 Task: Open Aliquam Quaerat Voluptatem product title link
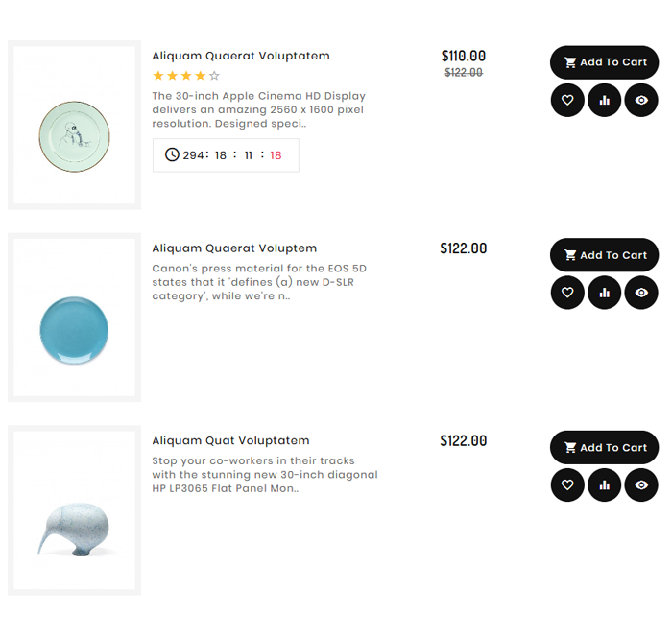click(240, 56)
